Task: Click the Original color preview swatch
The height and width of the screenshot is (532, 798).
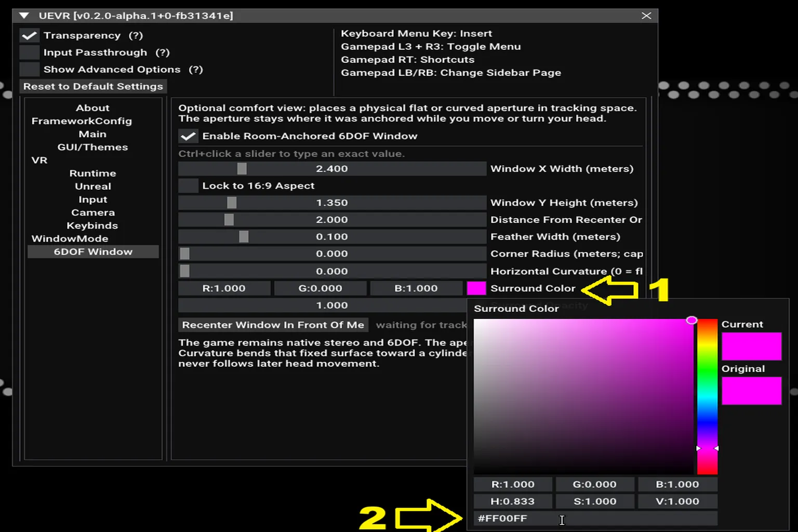Action: [751, 391]
